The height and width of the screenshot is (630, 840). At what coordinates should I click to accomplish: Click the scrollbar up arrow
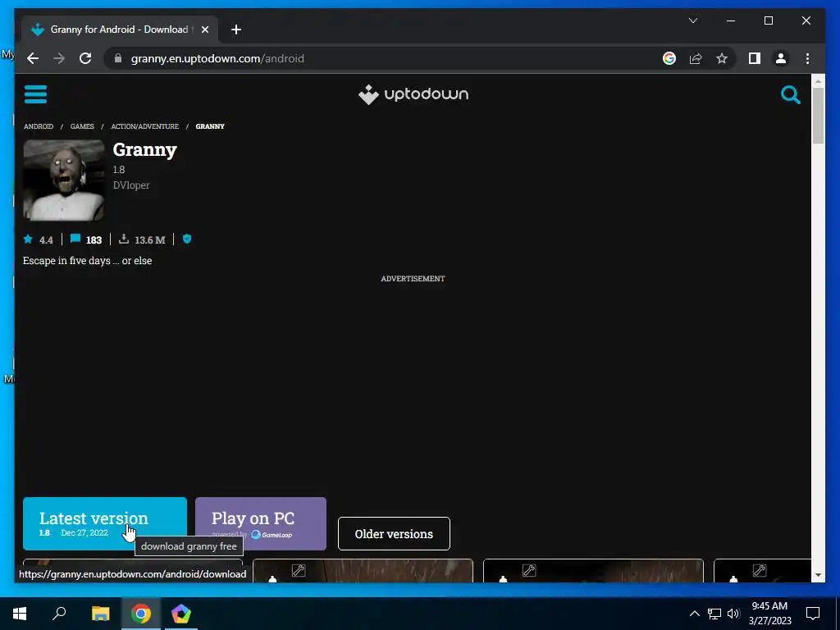click(x=818, y=81)
